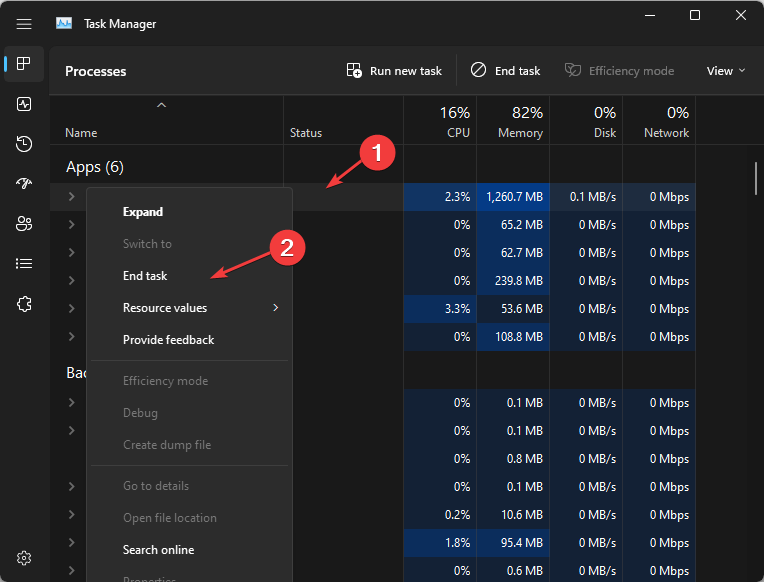Sort by the Network column header
The width and height of the screenshot is (764, 582).
659,120
